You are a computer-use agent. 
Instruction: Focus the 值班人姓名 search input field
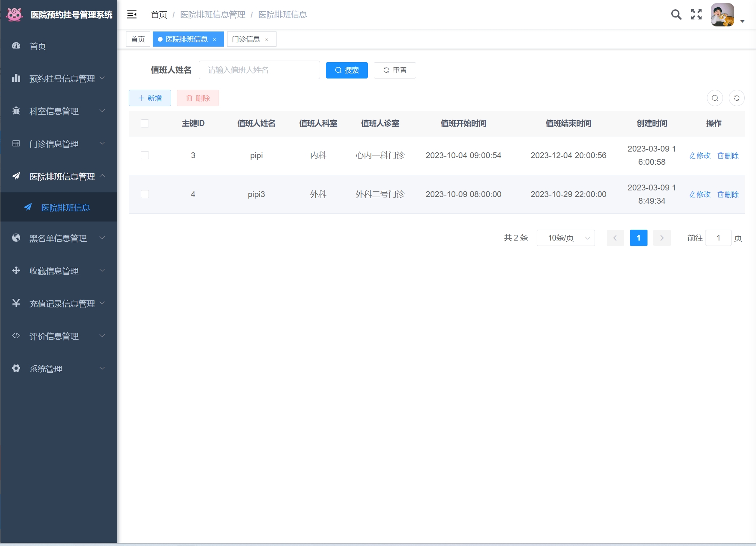tap(259, 70)
